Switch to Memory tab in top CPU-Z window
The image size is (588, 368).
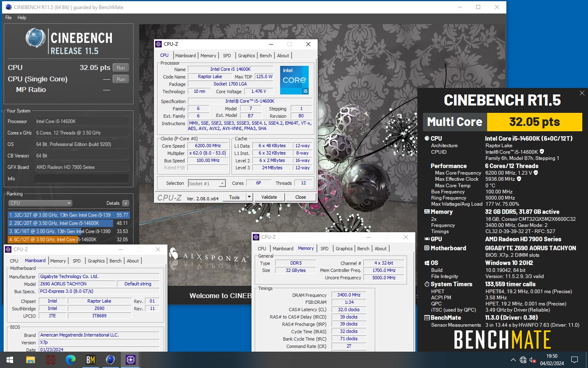coord(208,56)
